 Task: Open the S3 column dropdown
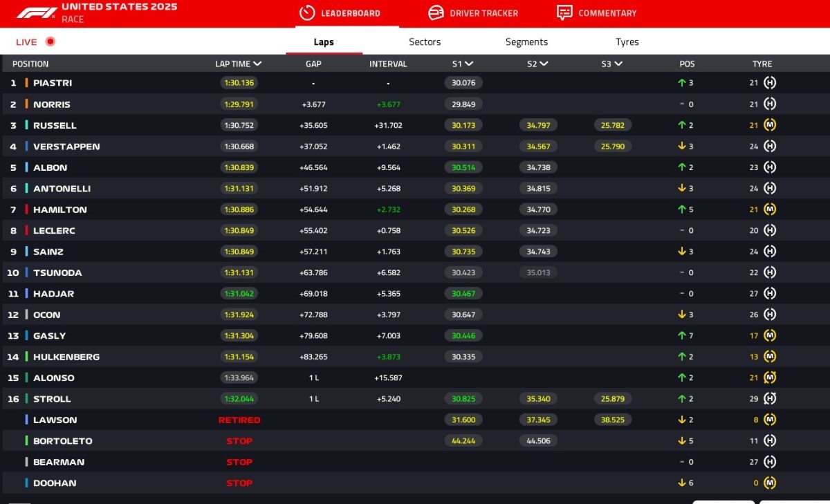[x=618, y=64]
